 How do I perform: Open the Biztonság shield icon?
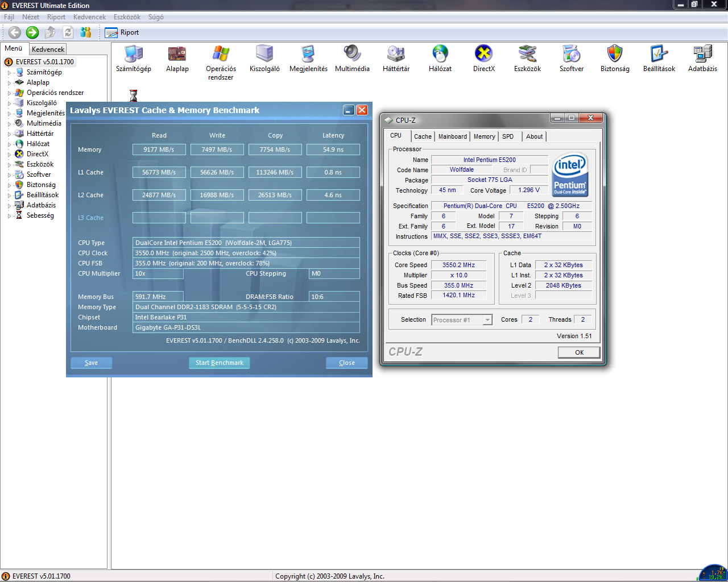coord(615,59)
